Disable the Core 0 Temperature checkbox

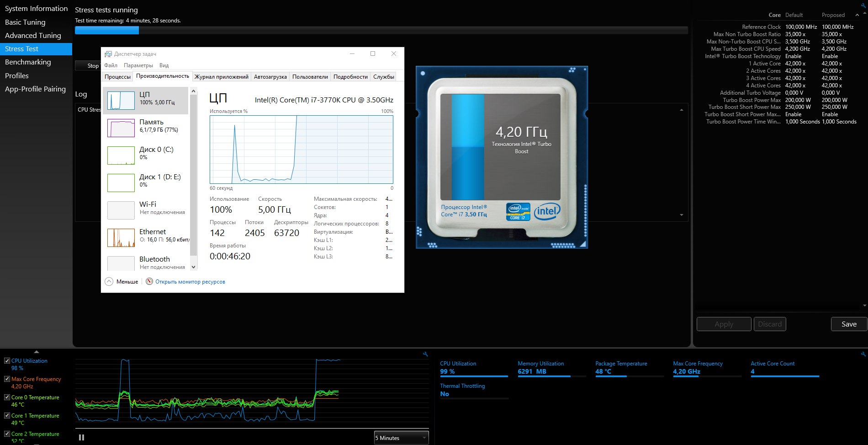pos(7,397)
